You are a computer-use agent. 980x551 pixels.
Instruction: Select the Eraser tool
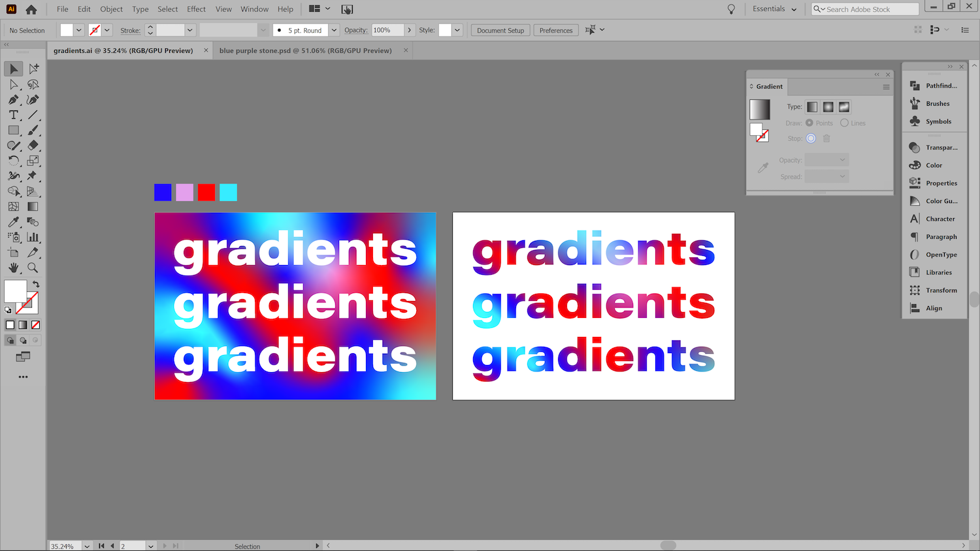[x=33, y=146]
